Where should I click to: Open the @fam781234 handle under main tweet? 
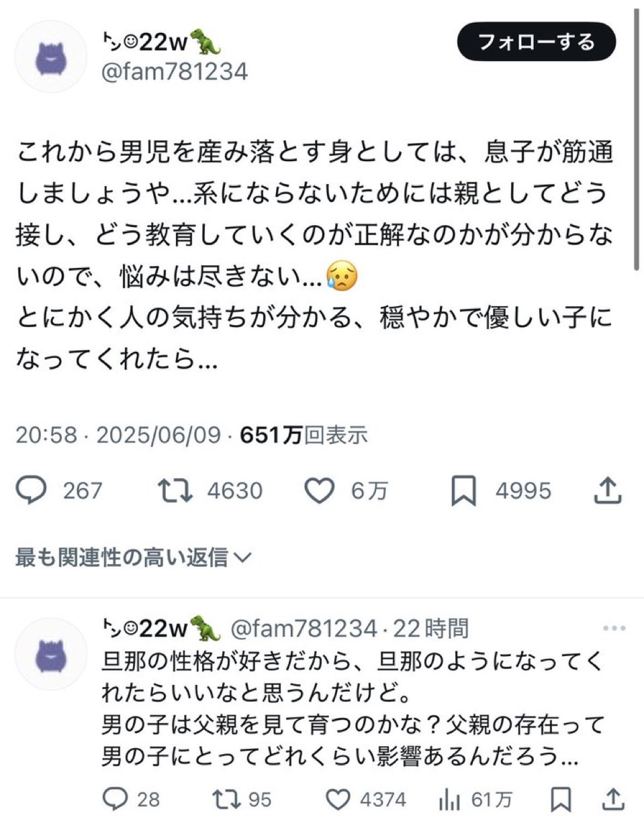174,71
